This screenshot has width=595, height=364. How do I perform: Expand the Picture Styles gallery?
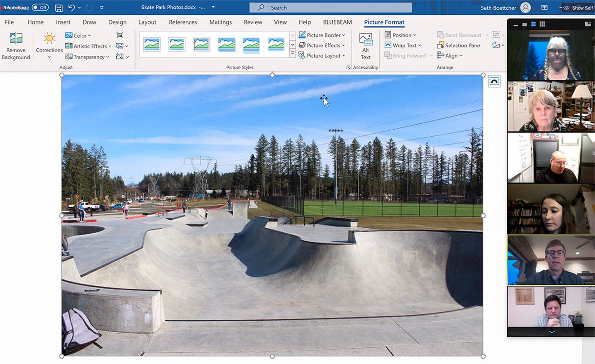[x=292, y=54]
